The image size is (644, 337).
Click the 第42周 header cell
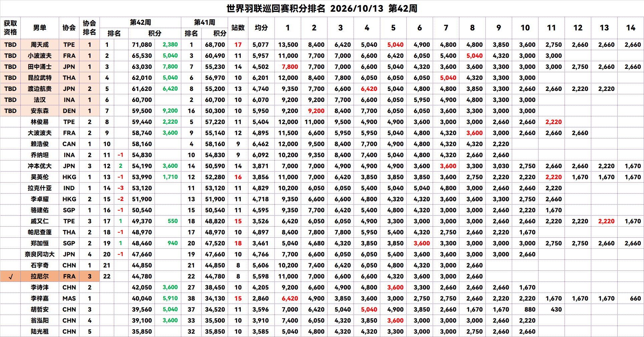click(140, 22)
